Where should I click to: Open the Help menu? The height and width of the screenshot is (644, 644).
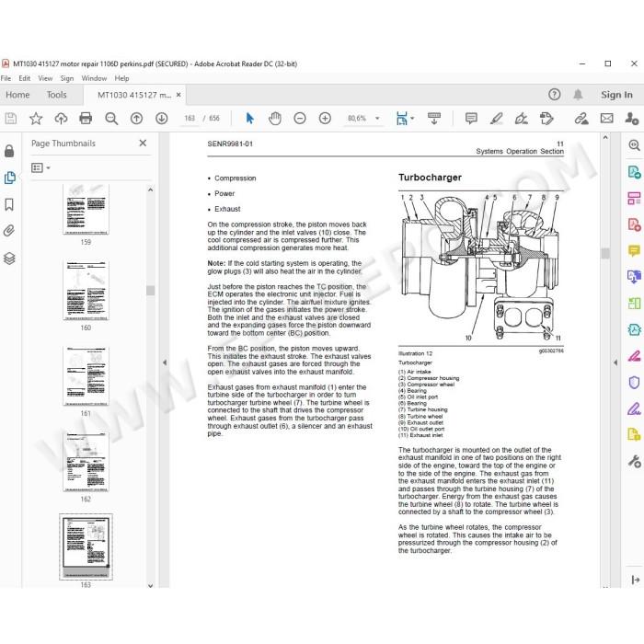121,78
